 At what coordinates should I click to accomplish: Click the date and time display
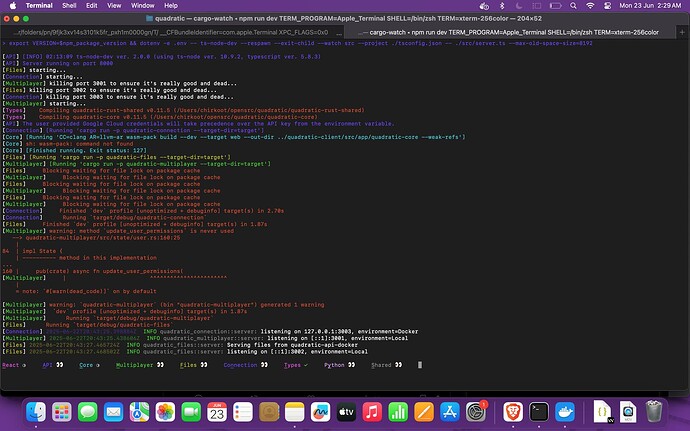(x=650, y=6)
